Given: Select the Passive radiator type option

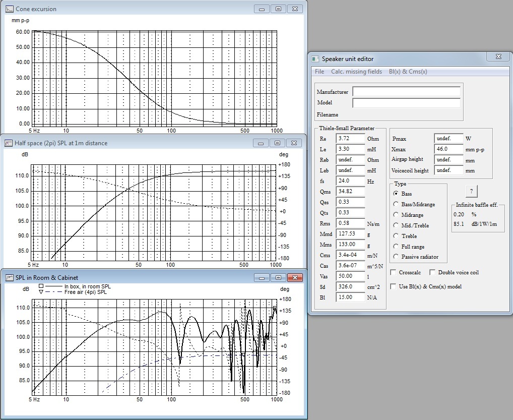Looking at the screenshot, I should (396, 257).
